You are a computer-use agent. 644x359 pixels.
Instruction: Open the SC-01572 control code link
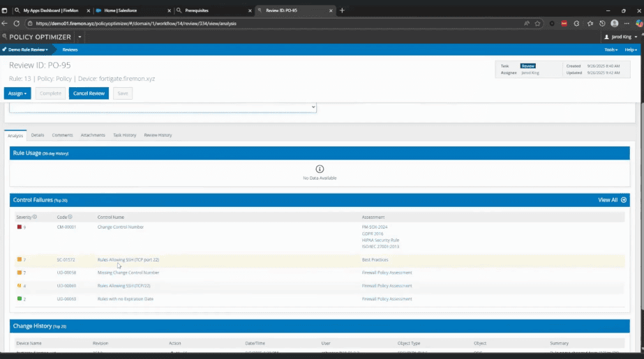(66, 259)
